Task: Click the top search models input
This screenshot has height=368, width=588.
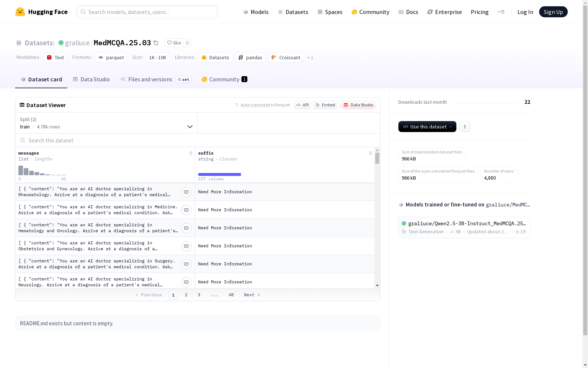Action: click(147, 12)
